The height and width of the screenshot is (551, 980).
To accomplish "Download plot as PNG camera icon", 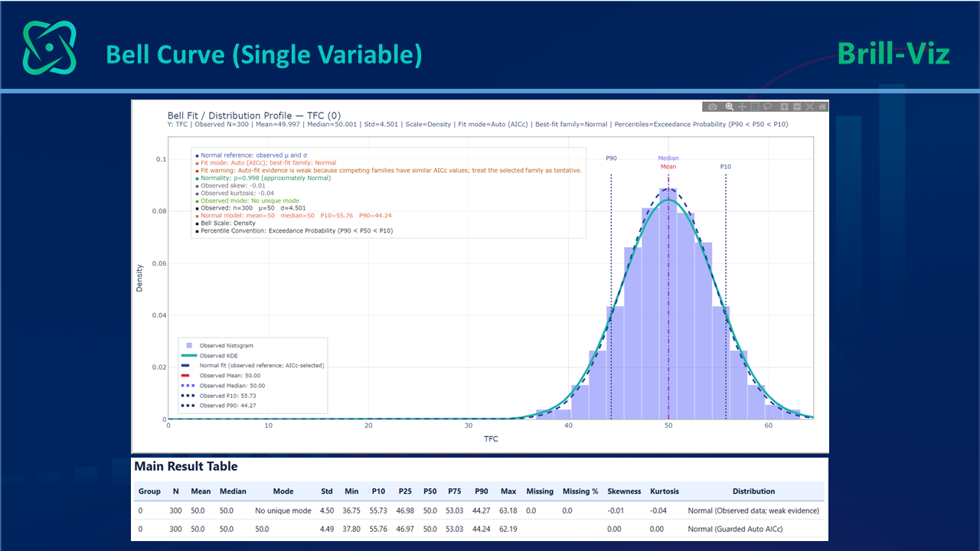I will (x=713, y=107).
